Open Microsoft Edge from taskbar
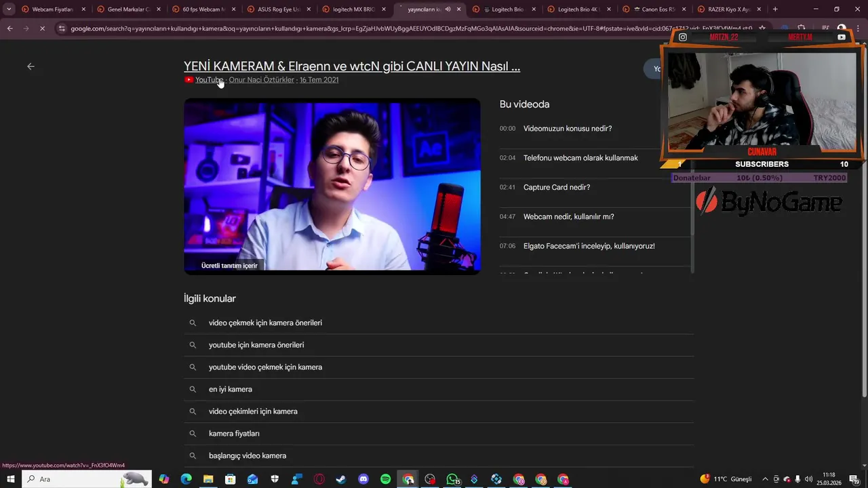Image resolution: width=868 pixels, height=488 pixels. coord(186,479)
